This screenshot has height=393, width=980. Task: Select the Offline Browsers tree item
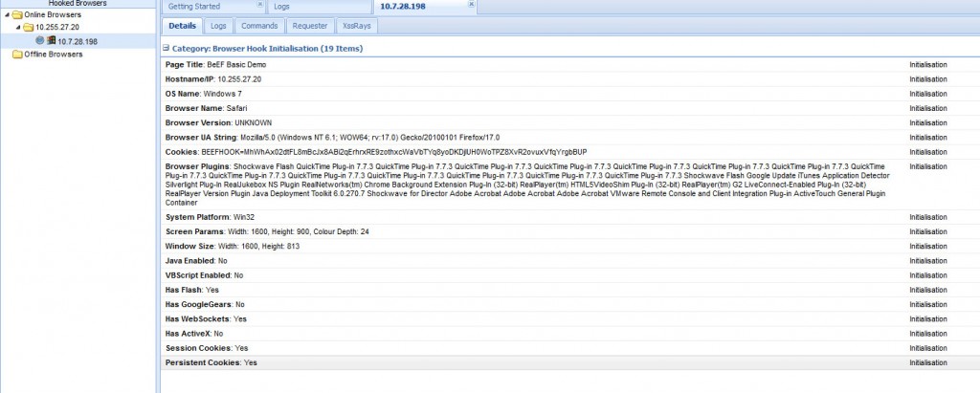pos(53,55)
